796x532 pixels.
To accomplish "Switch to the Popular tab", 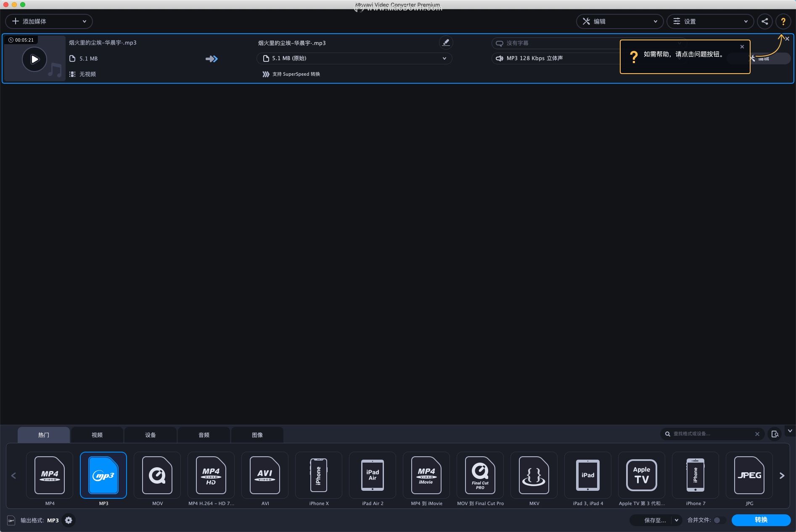I will click(x=44, y=435).
